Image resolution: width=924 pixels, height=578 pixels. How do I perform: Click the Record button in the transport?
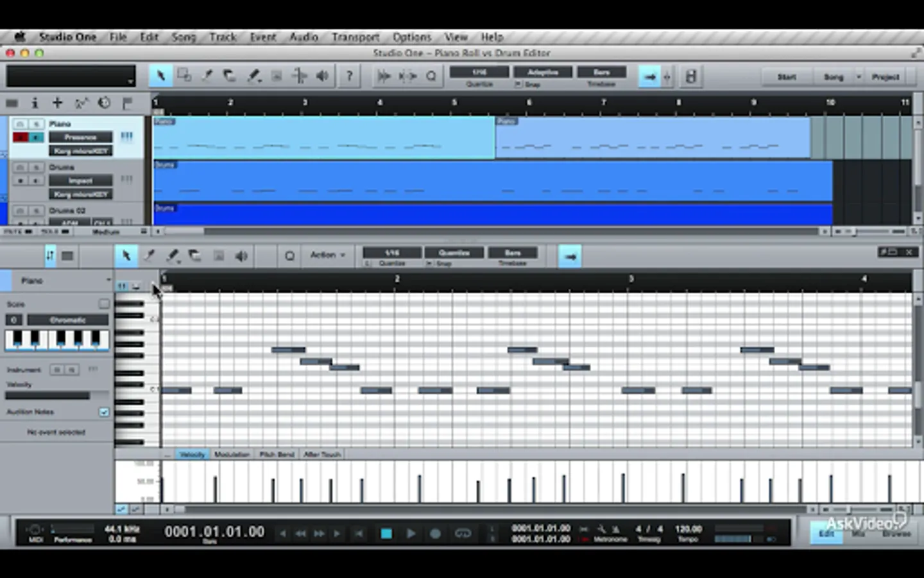coord(435,533)
